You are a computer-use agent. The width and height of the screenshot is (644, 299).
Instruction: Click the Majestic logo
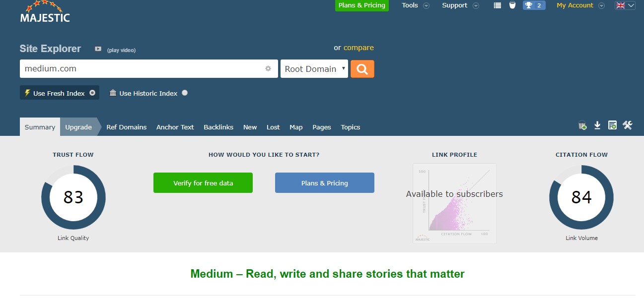pyautogui.click(x=45, y=11)
